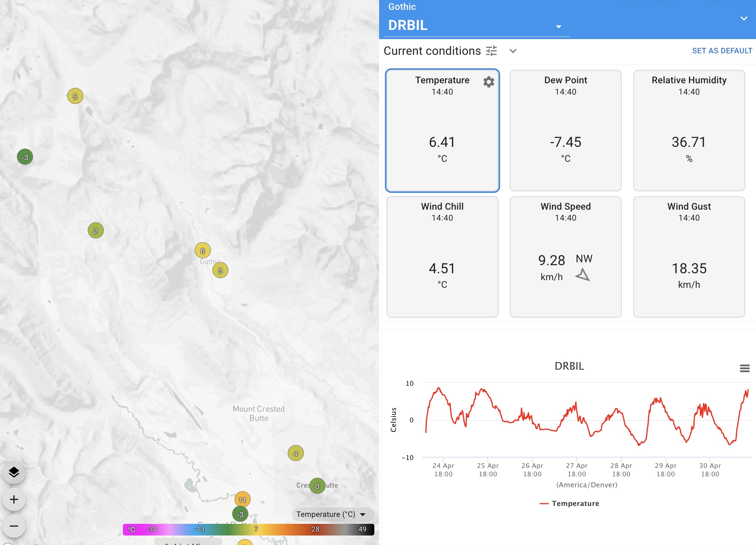The height and width of the screenshot is (545, 756).
Task: Click the temperature color scale bar
Action: (x=249, y=529)
